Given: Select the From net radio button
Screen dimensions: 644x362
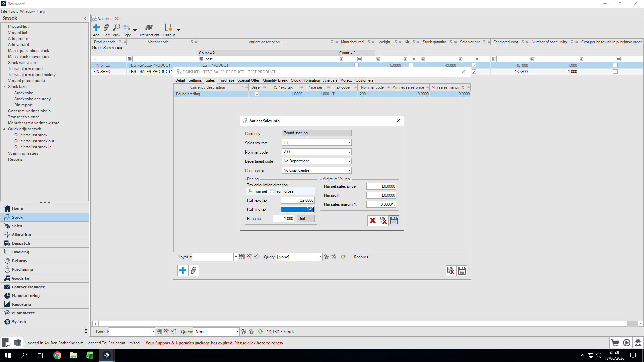Looking at the screenshot, I should coord(250,191).
